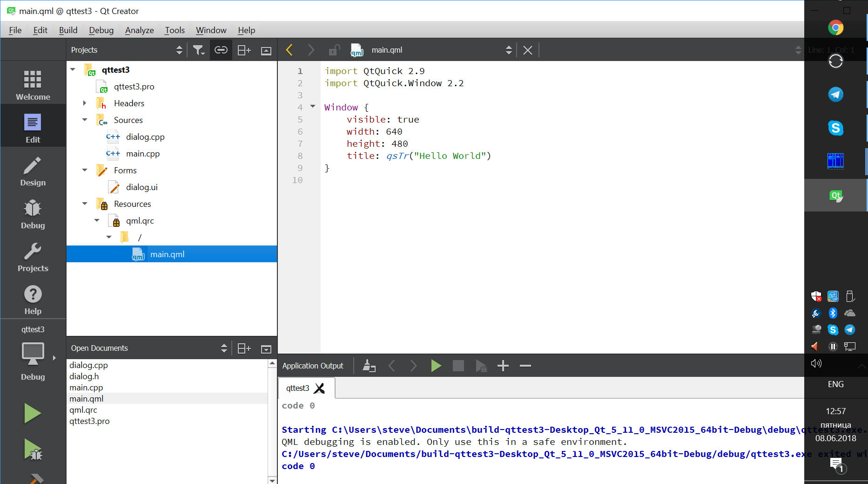Collapse the Window code block fold marker
Screen dimensions: 868x484
pos(312,107)
